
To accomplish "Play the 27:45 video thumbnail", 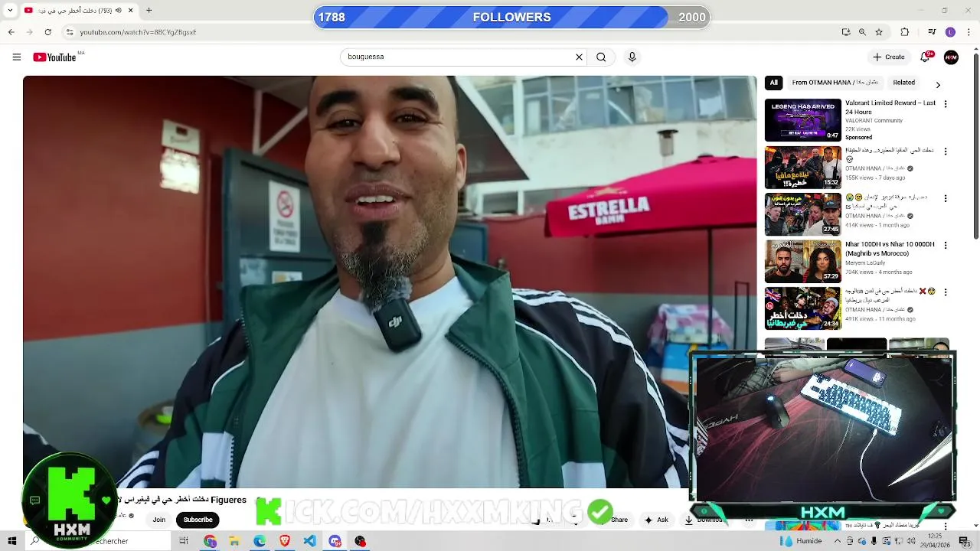I will [x=802, y=214].
